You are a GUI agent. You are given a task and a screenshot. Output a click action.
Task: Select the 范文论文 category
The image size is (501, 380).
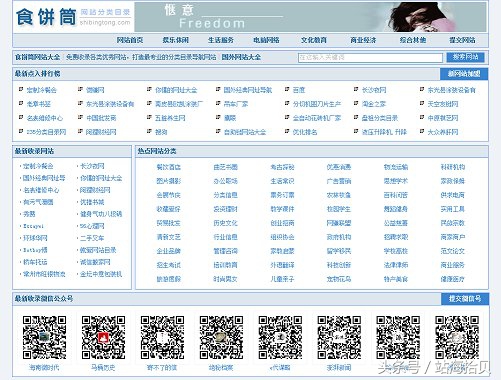[452, 251]
